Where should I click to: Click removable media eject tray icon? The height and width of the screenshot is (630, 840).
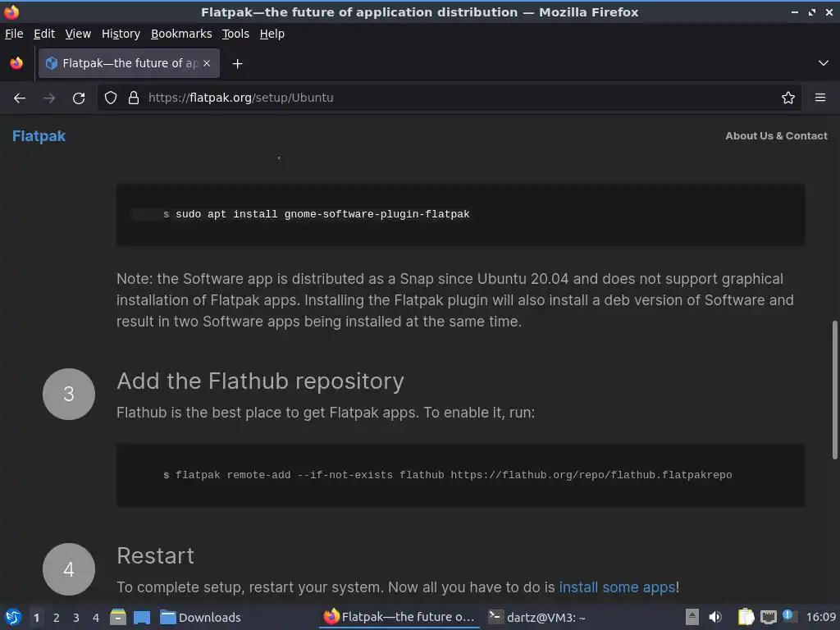pyautogui.click(x=692, y=617)
